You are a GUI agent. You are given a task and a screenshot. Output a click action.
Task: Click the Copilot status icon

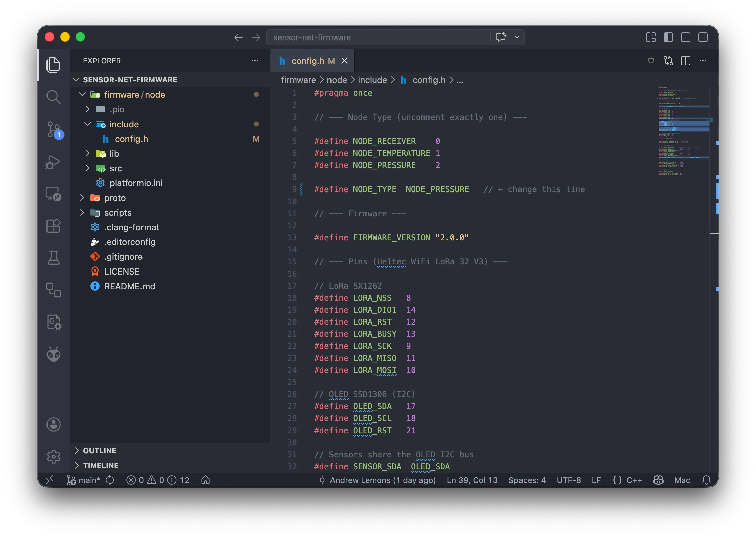pos(658,480)
